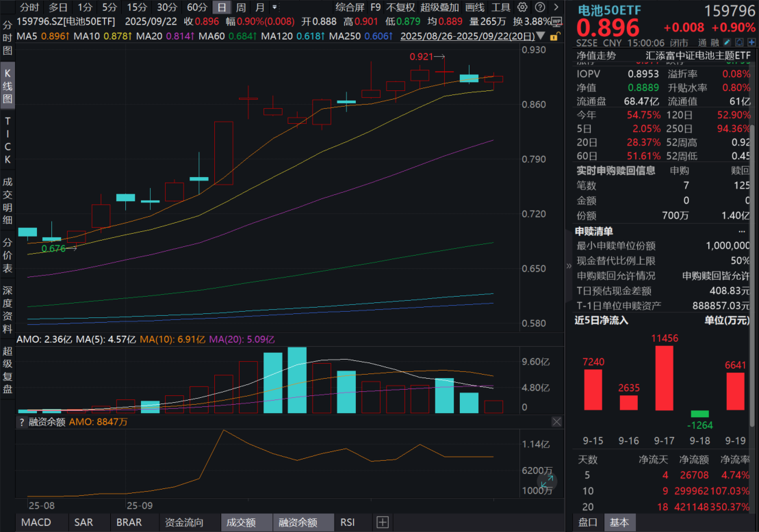The image size is (759, 532).
Task: Open price alerts via the bell icon
Action: pyautogui.click(x=739, y=41)
